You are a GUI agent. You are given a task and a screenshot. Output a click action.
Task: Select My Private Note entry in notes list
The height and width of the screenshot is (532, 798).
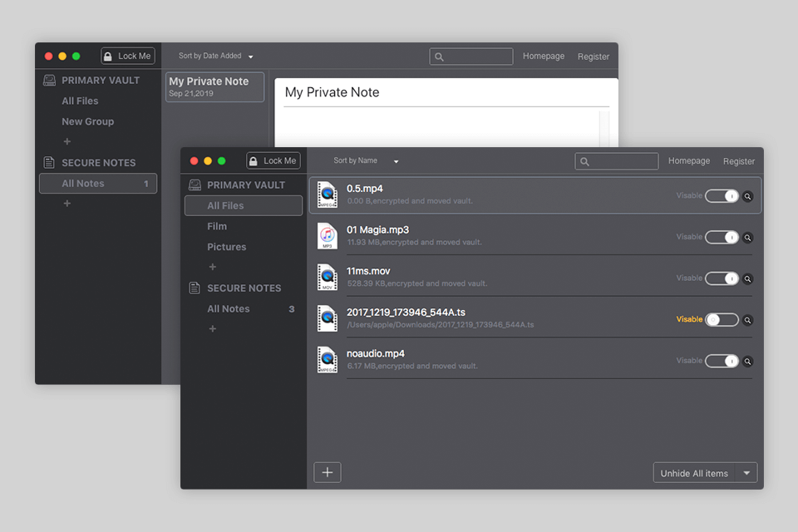214,87
